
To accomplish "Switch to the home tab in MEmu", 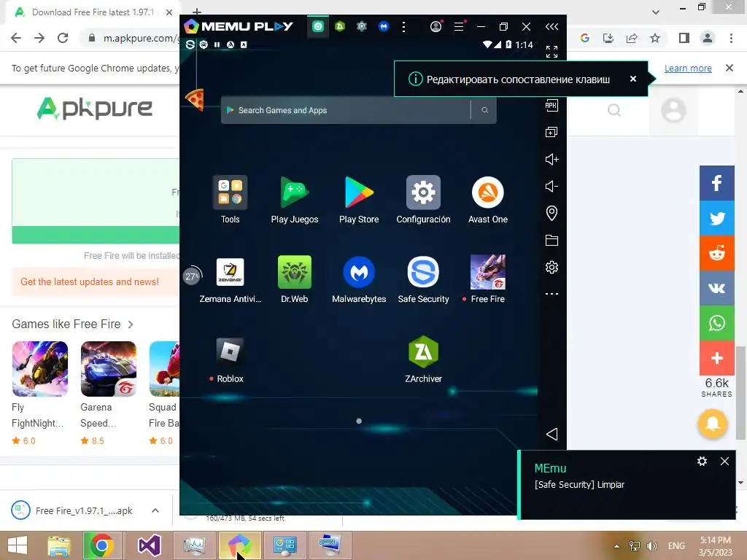I will tap(318, 27).
